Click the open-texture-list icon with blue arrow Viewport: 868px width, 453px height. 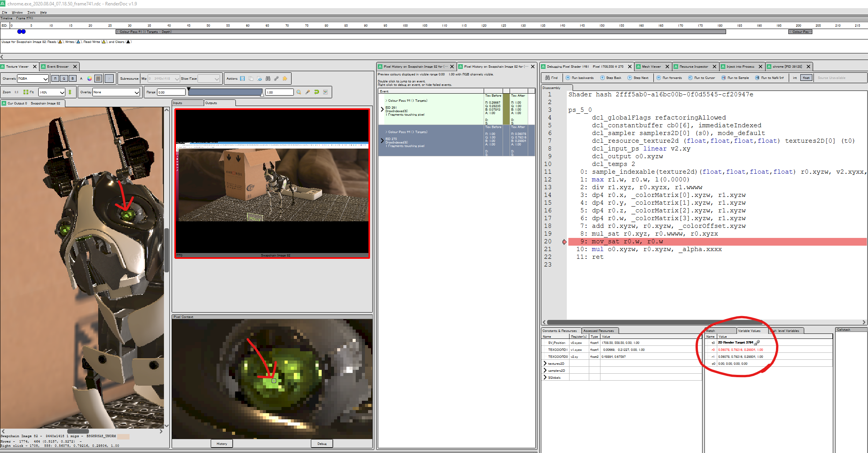(259, 79)
